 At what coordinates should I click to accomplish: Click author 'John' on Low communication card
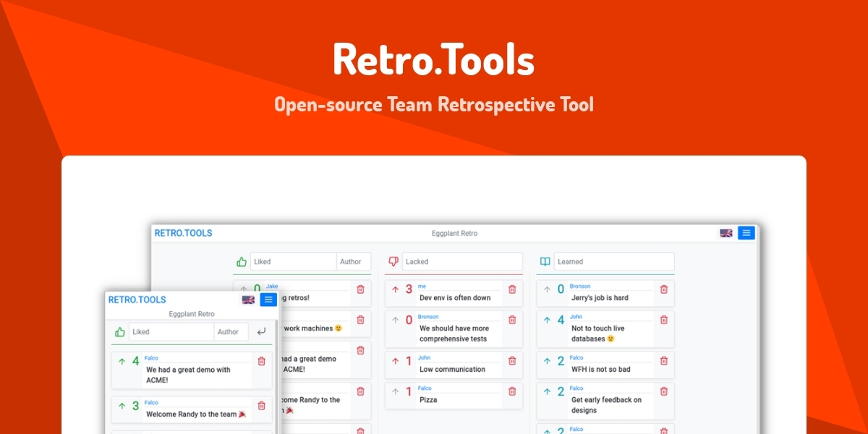pos(425,358)
